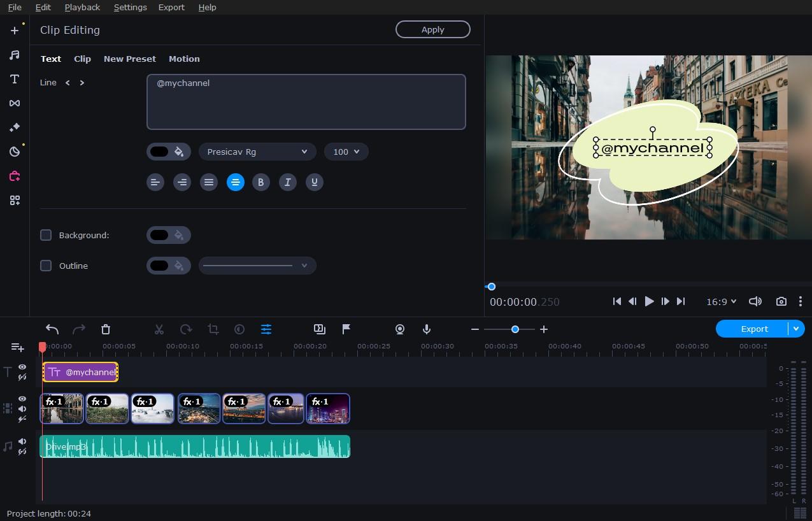Enable the Background checkbox

(46, 235)
